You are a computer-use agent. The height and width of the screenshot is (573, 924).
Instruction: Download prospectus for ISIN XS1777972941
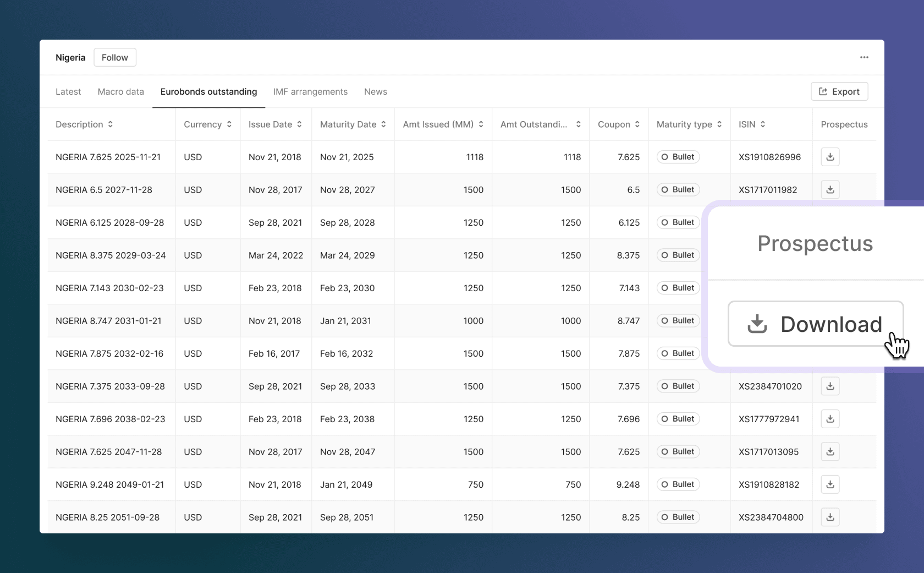tap(830, 419)
